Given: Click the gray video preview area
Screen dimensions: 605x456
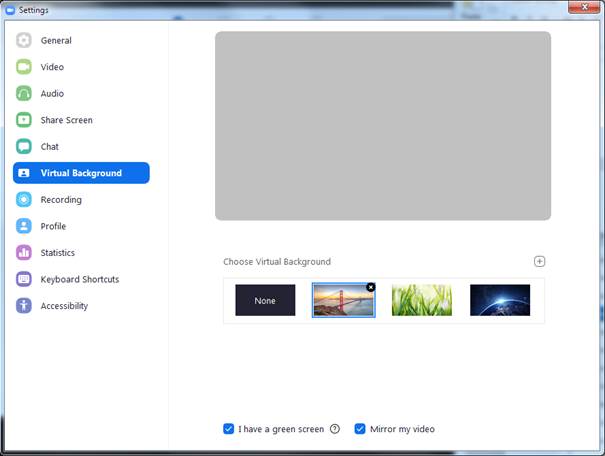Looking at the screenshot, I should pos(383,126).
